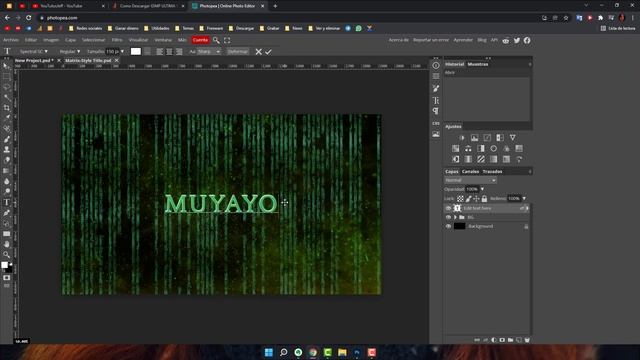Select the Brush tool

click(x=6, y=139)
